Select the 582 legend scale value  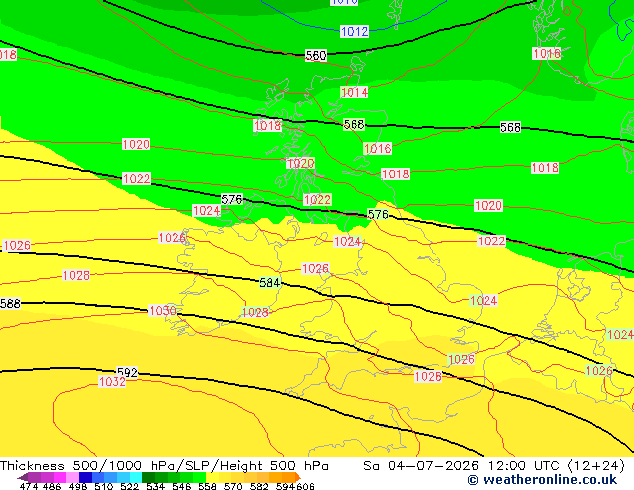pyautogui.click(x=259, y=486)
